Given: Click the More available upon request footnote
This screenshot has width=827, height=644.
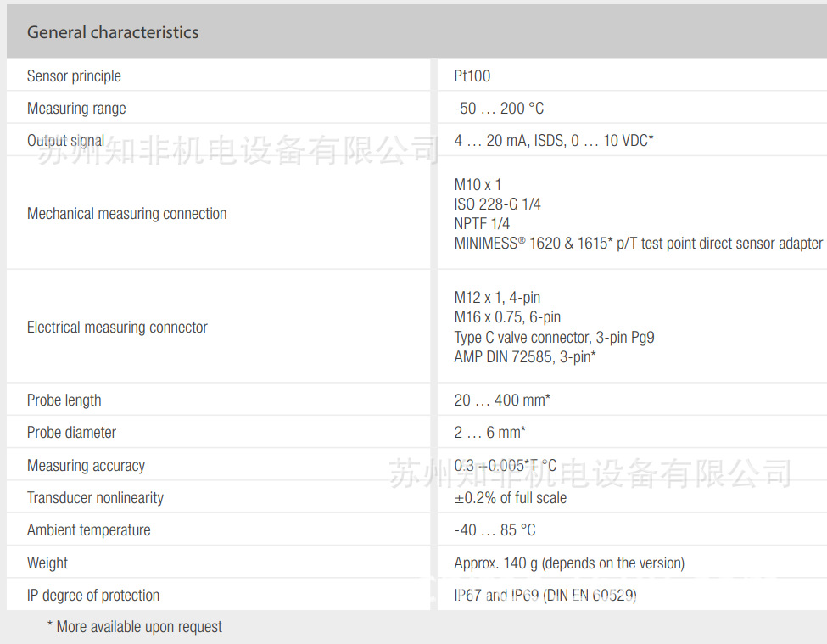Looking at the screenshot, I should [135, 627].
